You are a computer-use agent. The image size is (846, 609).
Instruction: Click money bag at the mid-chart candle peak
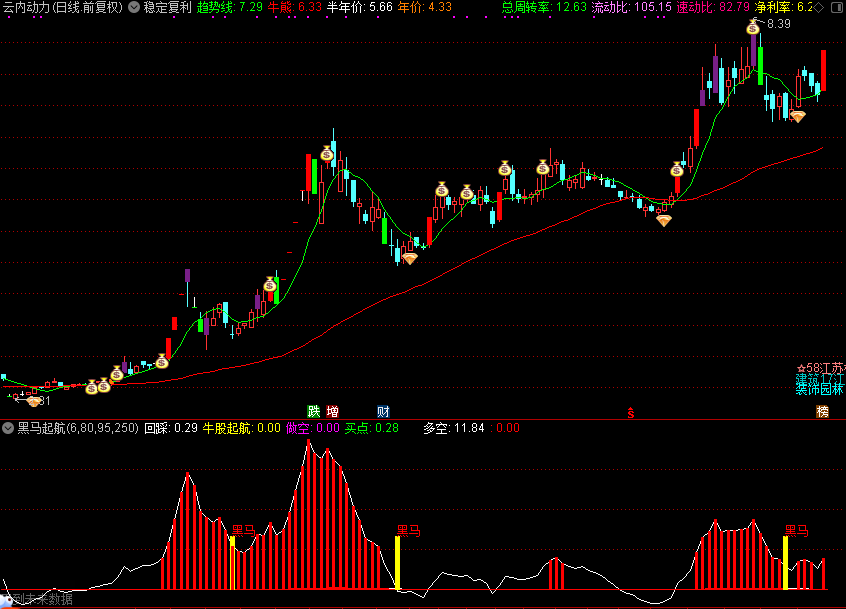pos(327,154)
